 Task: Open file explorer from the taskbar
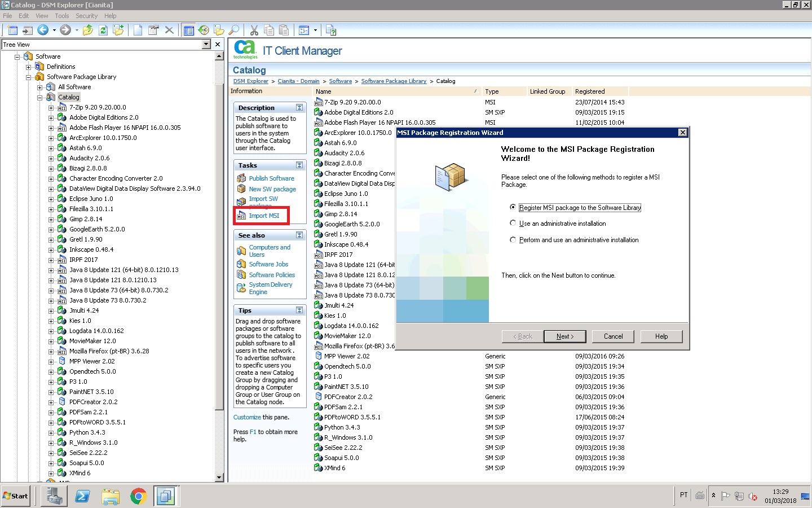(111, 496)
